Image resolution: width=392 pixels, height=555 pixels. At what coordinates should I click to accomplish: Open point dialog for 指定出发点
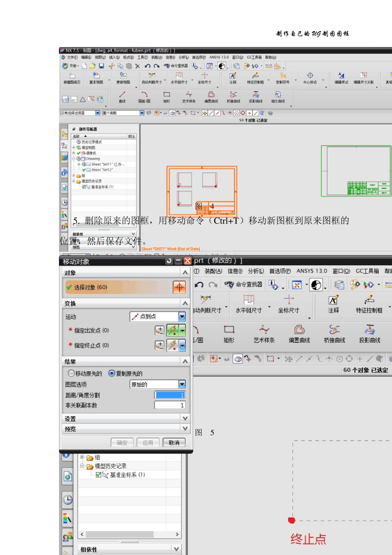point(159,330)
